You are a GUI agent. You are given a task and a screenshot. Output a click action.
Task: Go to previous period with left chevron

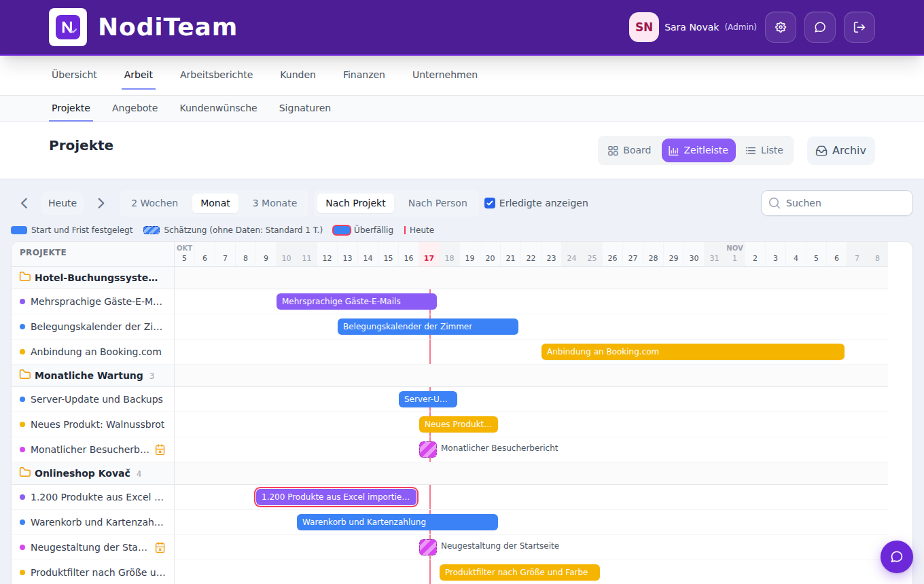click(x=24, y=203)
